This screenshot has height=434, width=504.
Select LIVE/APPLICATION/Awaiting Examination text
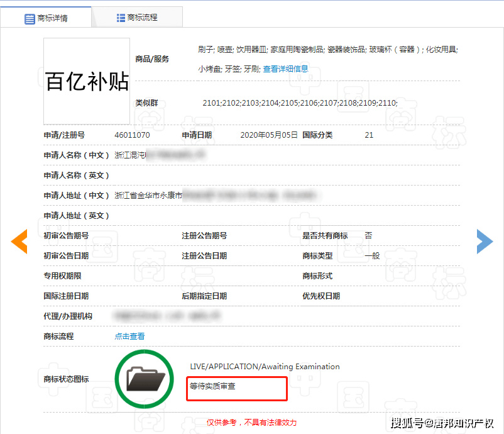coord(265,367)
